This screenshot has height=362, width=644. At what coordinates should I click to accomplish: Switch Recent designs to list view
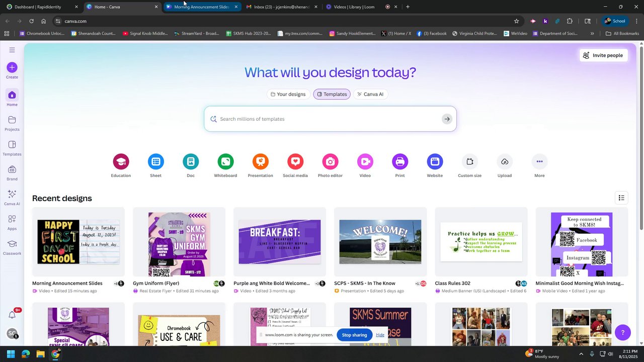pos(621,198)
